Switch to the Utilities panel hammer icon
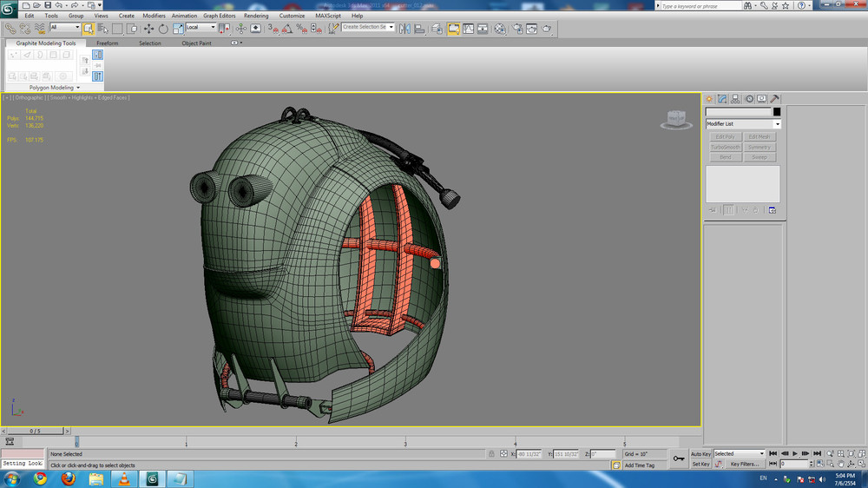This screenshot has width=868, height=488. [x=774, y=99]
